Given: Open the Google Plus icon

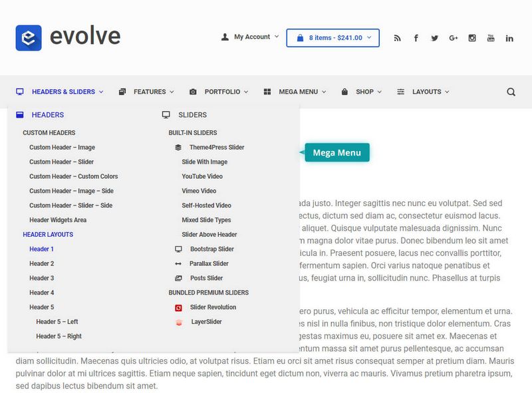Looking at the screenshot, I should (454, 38).
